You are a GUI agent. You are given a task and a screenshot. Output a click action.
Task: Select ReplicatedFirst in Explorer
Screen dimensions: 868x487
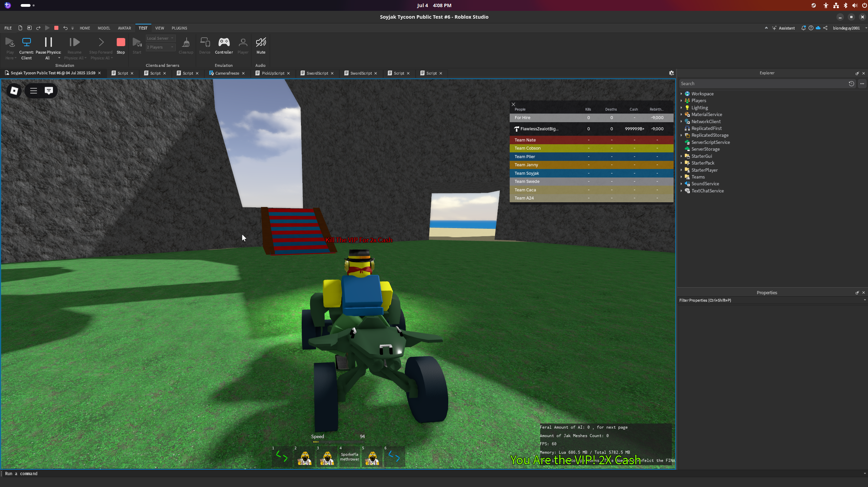click(706, 128)
